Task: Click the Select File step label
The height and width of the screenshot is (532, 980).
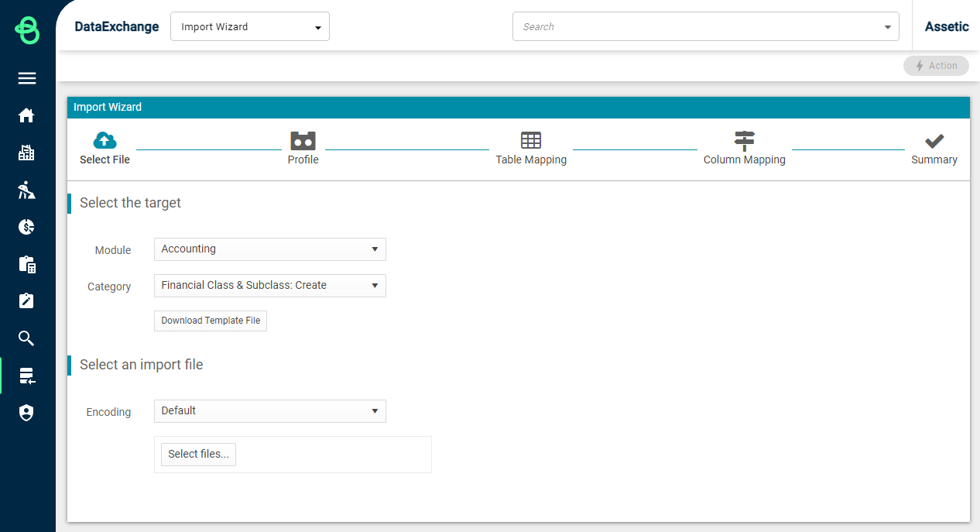Action: 105,160
